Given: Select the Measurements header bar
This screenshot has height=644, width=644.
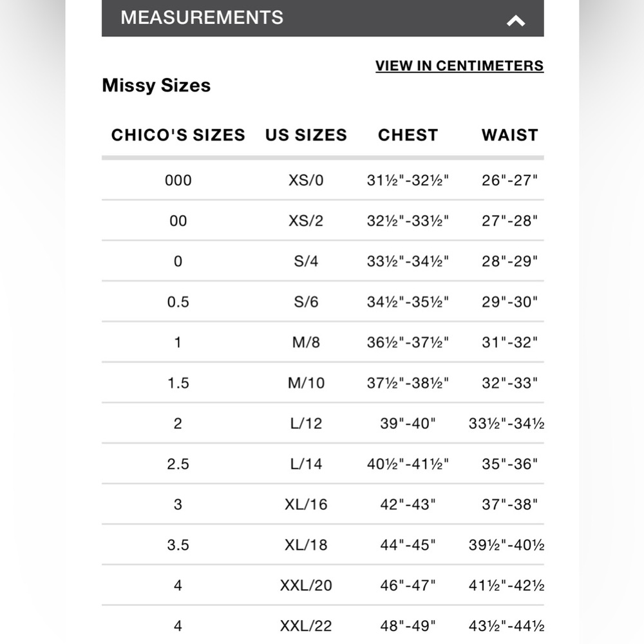Looking at the screenshot, I should 323,18.
